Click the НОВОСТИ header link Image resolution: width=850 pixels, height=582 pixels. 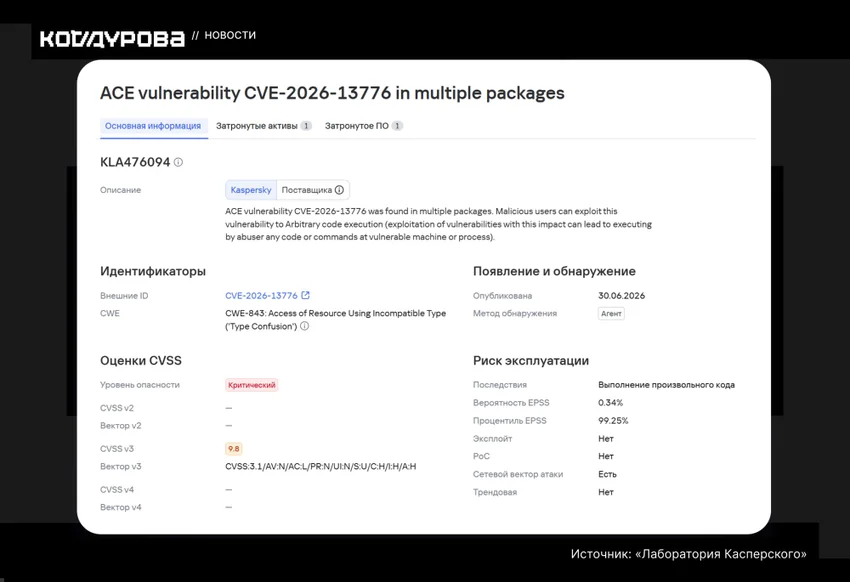[x=230, y=35]
